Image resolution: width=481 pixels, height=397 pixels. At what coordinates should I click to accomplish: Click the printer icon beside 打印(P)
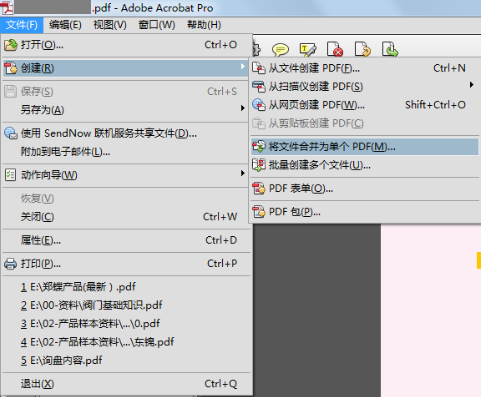[x=11, y=264]
